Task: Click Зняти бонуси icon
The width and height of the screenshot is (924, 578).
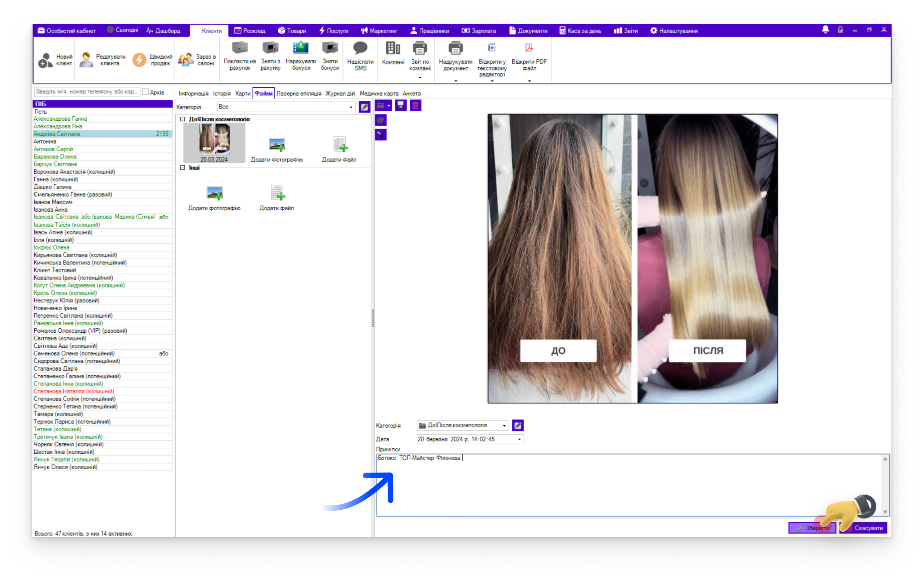Action: coord(330,48)
